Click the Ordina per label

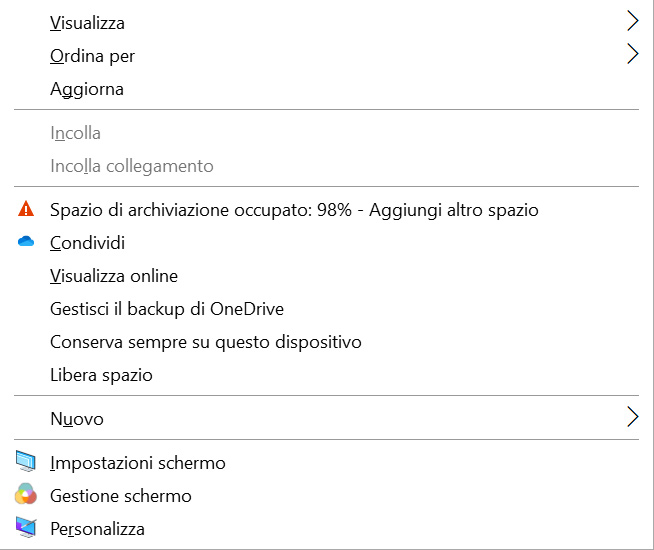click(92, 56)
